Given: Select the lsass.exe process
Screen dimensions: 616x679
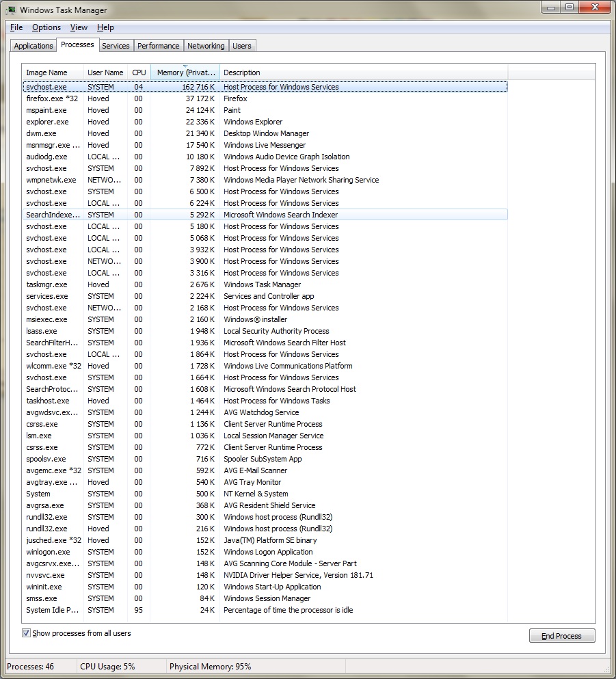Looking at the screenshot, I should click(265, 331).
